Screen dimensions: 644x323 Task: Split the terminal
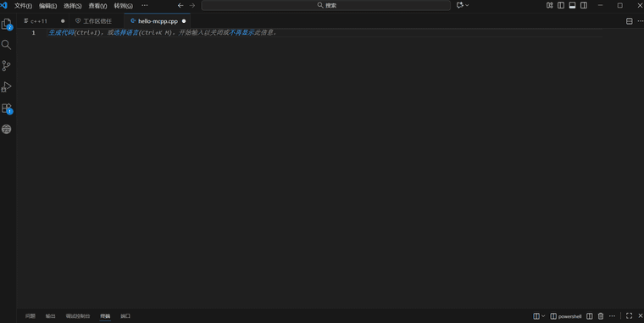click(x=590, y=316)
